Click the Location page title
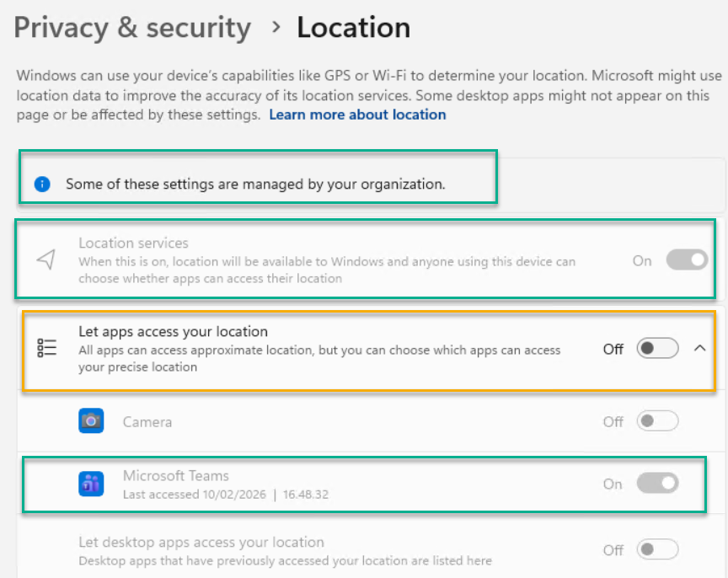This screenshot has height=578, width=728. click(353, 28)
